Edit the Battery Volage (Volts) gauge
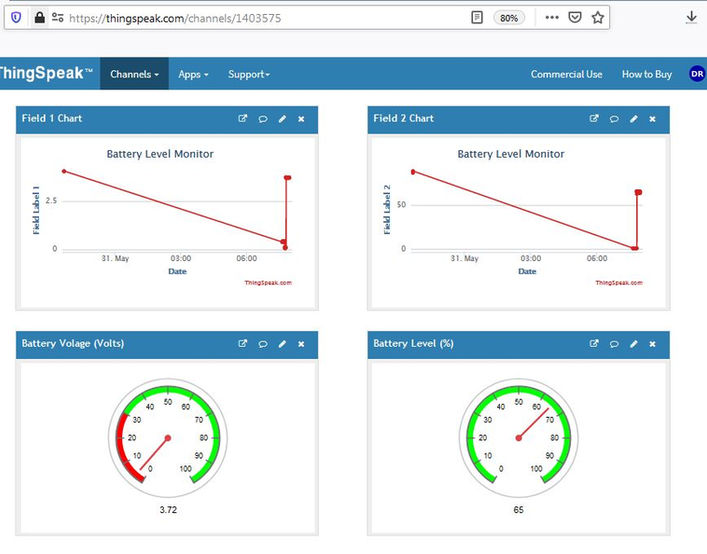 coord(282,344)
